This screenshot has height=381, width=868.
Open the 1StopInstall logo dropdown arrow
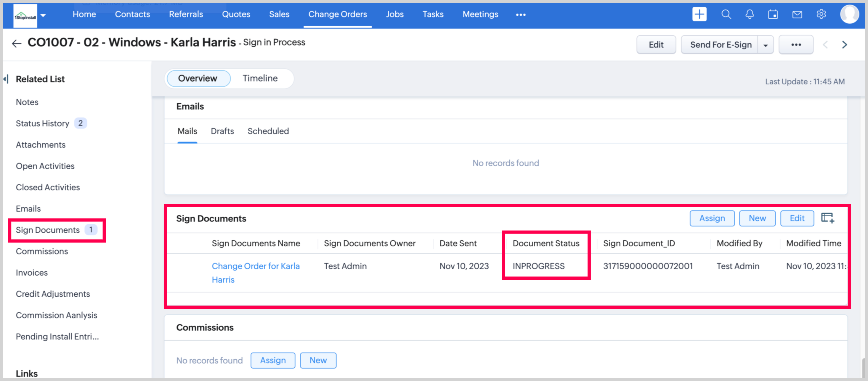pos(43,15)
